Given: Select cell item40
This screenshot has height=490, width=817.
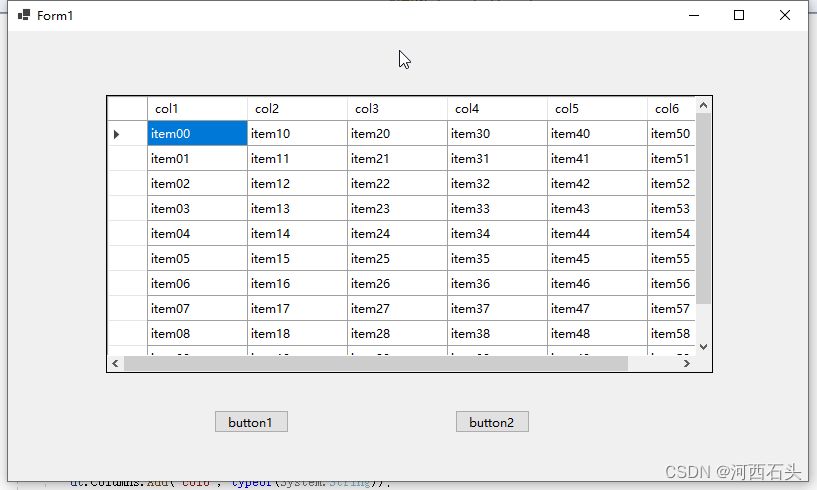Looking at the screenshot, I should pos(598,133).
